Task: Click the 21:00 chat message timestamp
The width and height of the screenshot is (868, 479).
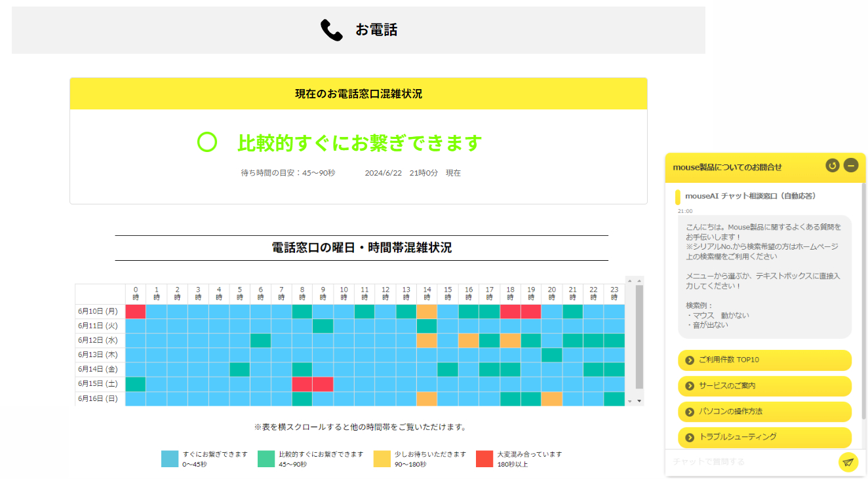Action: click(685, 211)
